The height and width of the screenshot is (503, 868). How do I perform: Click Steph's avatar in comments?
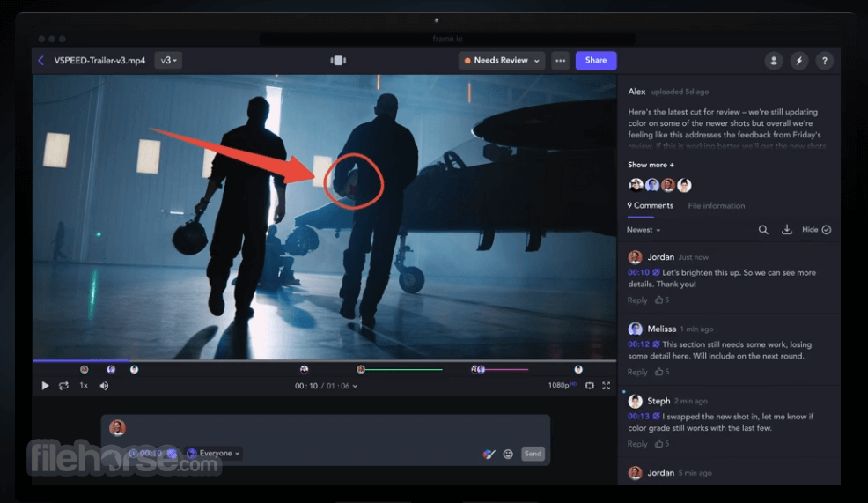click(x=635, y=401)
